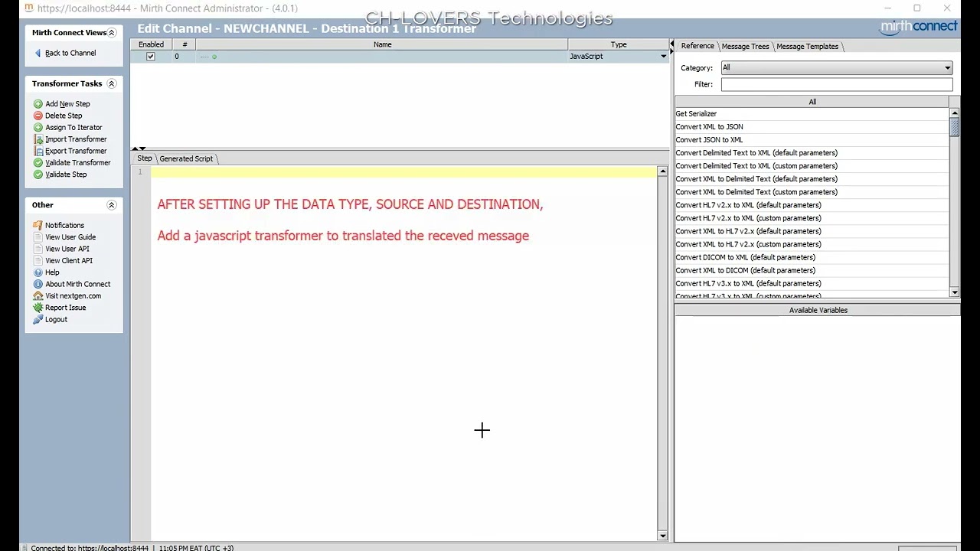Click the View Client API page icon

coord(38,261)
